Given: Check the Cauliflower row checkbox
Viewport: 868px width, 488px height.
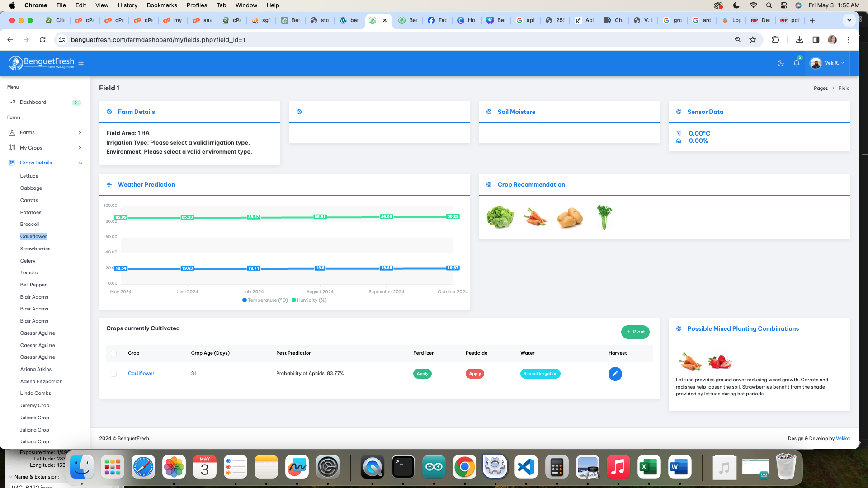Looking at the screenshot, I should [x=113, y=374].
